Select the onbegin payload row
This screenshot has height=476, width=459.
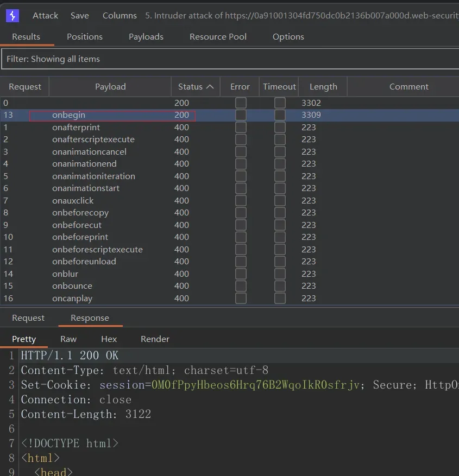tap(230, 115)
